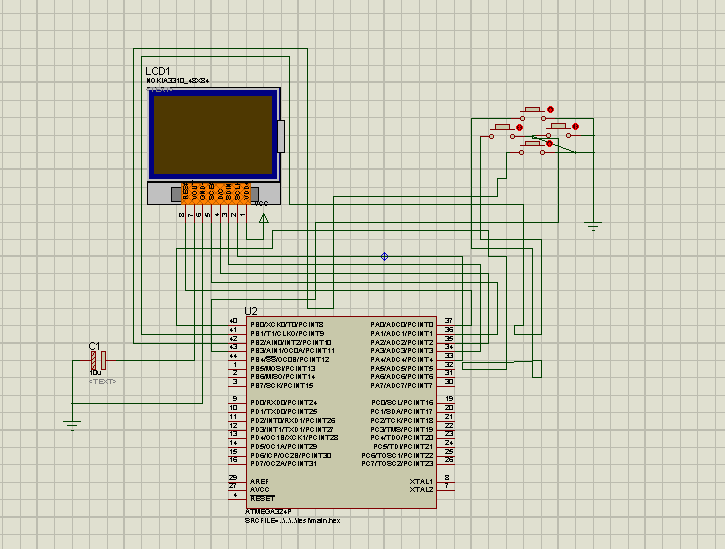Click the PC7/TOSC2/PCINT23 pin label

[398, 463]
